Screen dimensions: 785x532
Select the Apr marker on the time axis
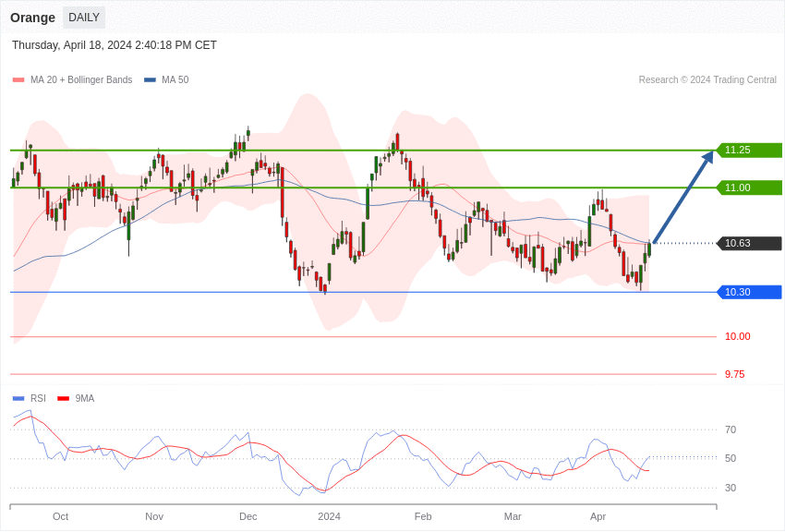point(598,516)
